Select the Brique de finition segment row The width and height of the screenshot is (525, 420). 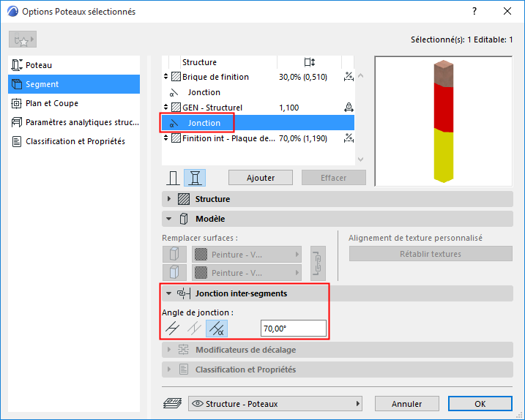[x=258, y=77]
